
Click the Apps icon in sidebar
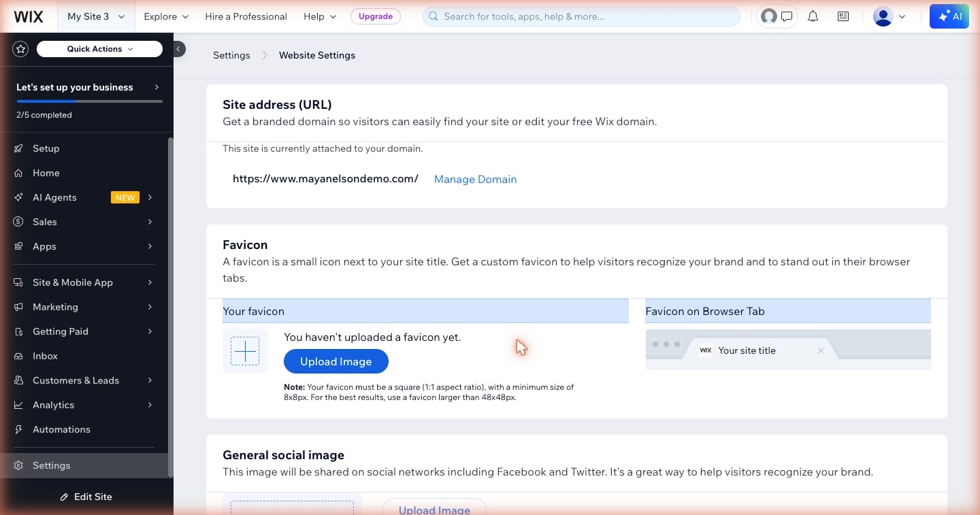[x=19, y=246]
